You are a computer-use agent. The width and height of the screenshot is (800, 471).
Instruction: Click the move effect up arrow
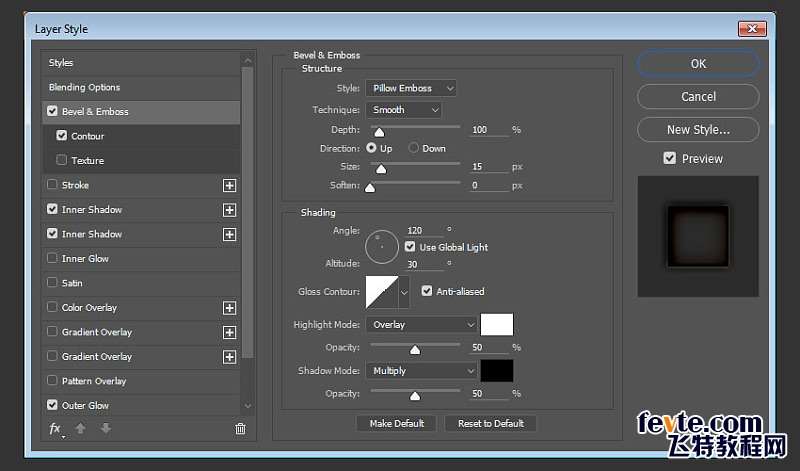[x=81, y=429]
